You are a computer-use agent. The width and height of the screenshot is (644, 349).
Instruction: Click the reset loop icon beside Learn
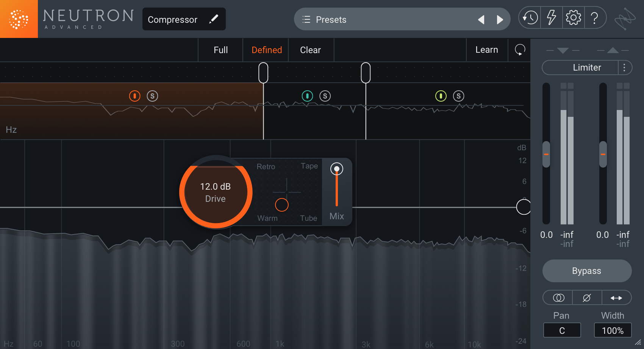point(520,50)
